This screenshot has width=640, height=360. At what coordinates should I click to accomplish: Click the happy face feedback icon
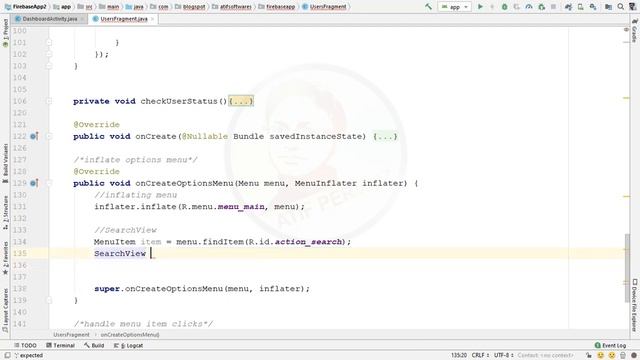point(600,356)
